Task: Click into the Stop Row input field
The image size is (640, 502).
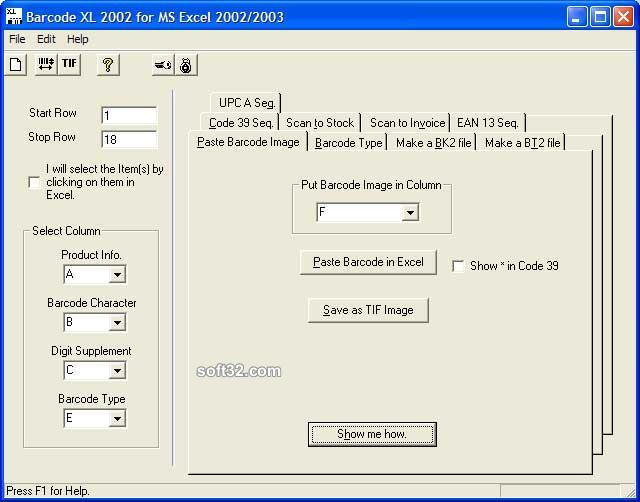Action: (x=129, y=140)
